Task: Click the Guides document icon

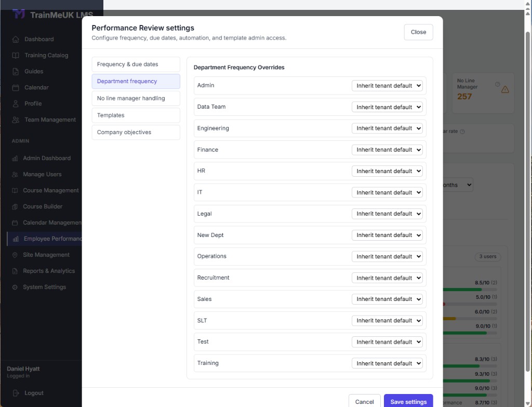Action: coord(16,72)
